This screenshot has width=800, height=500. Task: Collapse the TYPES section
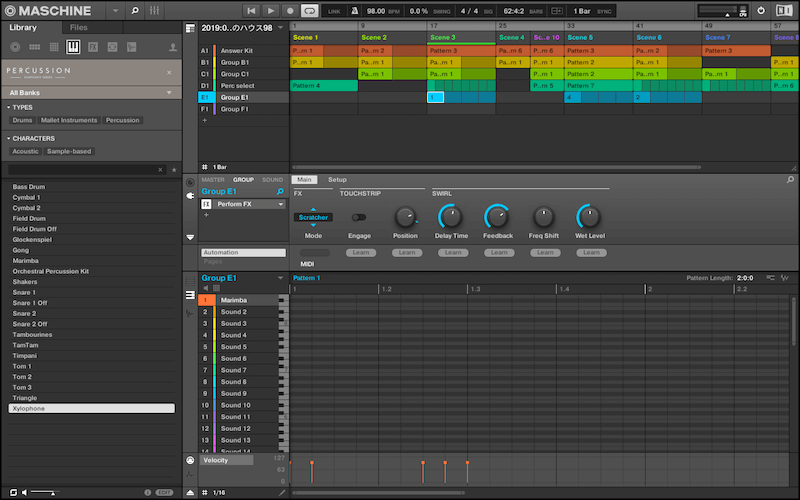pos(9,107)
